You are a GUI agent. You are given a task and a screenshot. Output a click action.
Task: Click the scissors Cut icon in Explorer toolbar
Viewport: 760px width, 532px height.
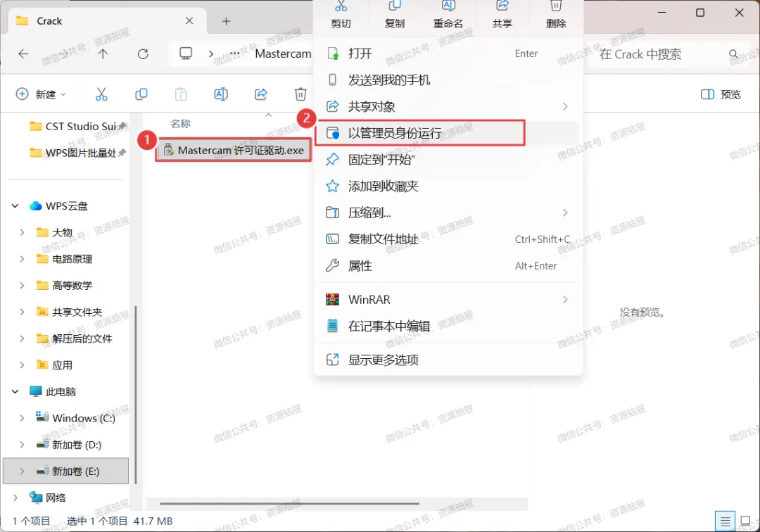(101, 94)
